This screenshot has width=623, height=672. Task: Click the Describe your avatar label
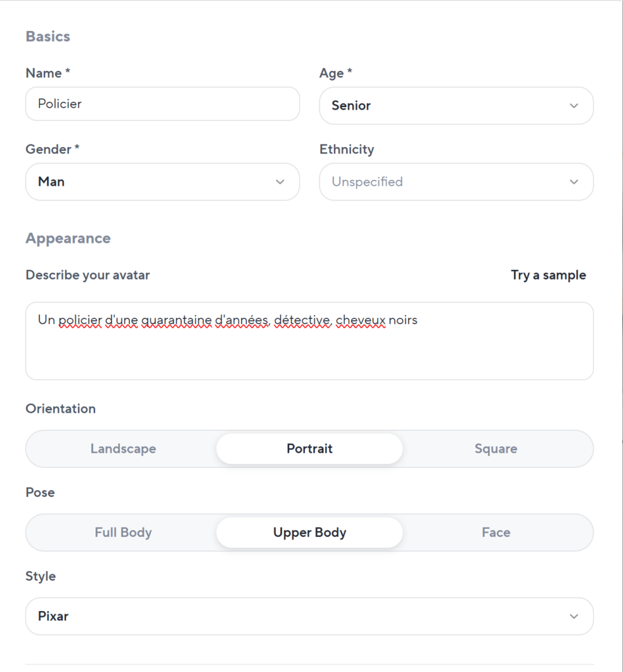coord(88,275)
